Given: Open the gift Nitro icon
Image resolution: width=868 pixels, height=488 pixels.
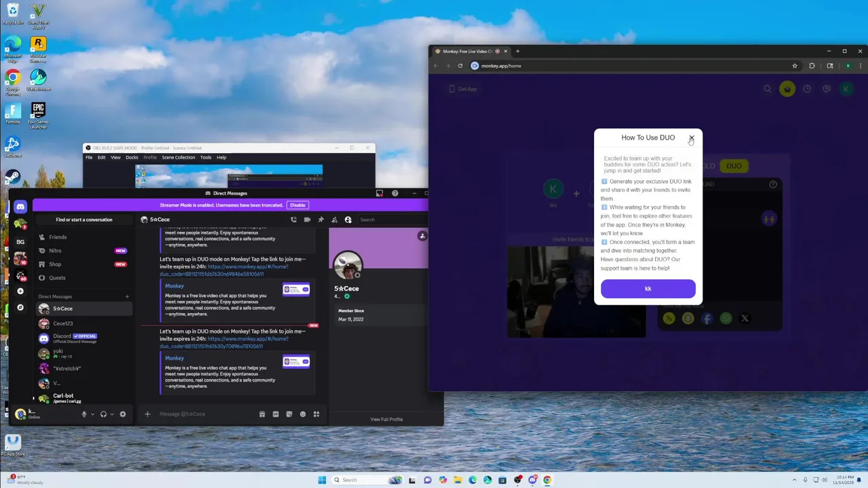Looking at the screenshot, I should click(262, 414).
